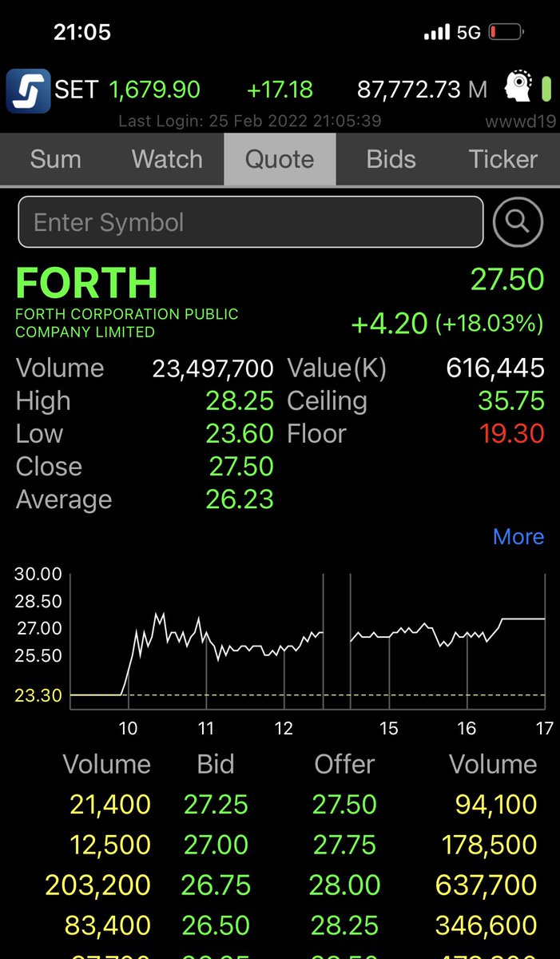560x959 pixels.
Task: Tap the Floor price 19.30
Action: click(x=512, y=434)
